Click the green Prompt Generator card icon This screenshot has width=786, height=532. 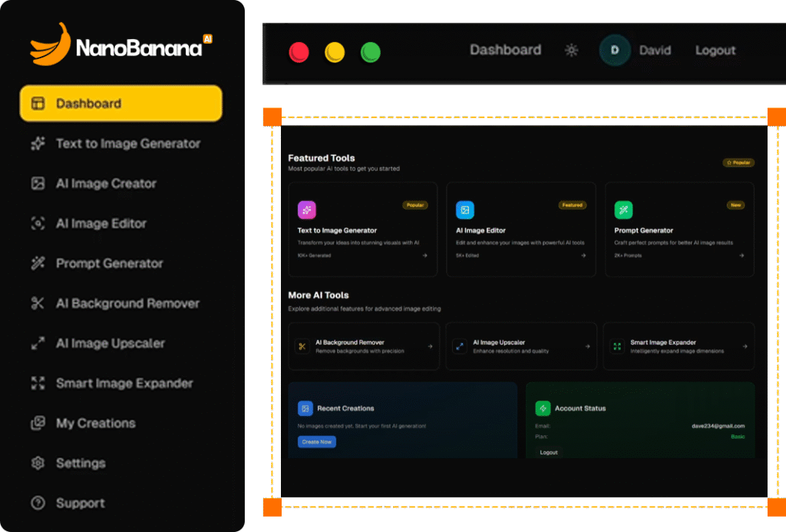(x=623, y=210)
